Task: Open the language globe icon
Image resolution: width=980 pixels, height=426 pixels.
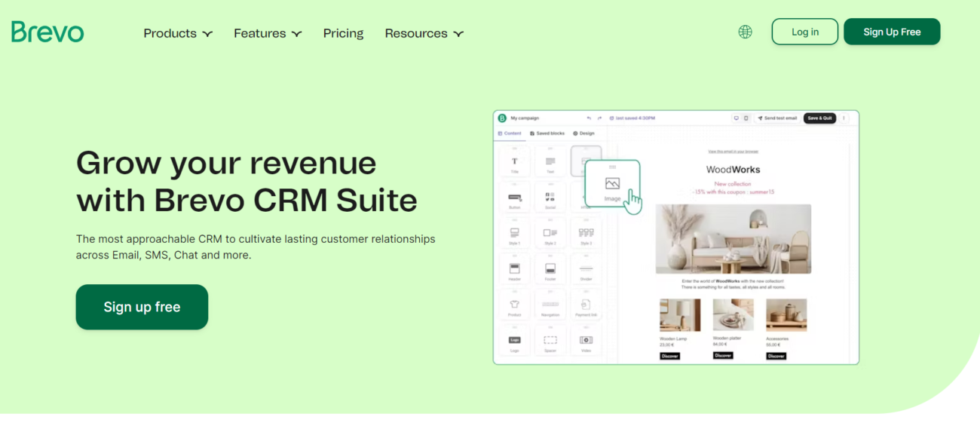Action: tap(745, 32)
